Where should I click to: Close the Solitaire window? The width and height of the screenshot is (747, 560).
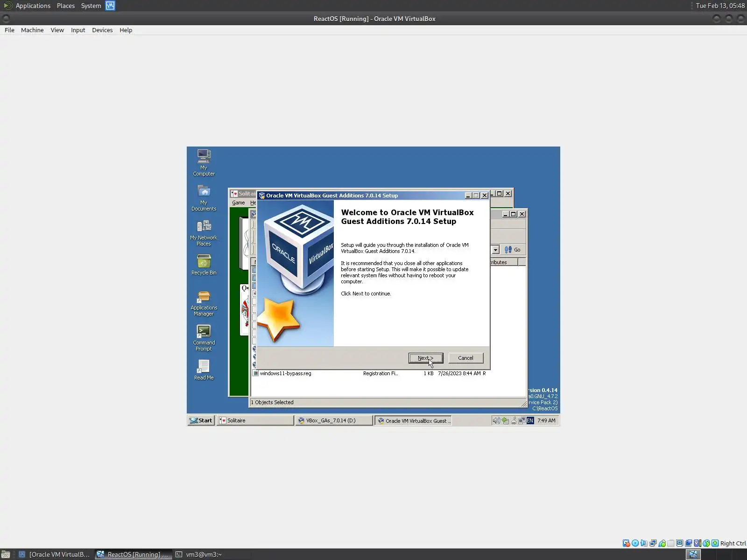tap(508, 194)
